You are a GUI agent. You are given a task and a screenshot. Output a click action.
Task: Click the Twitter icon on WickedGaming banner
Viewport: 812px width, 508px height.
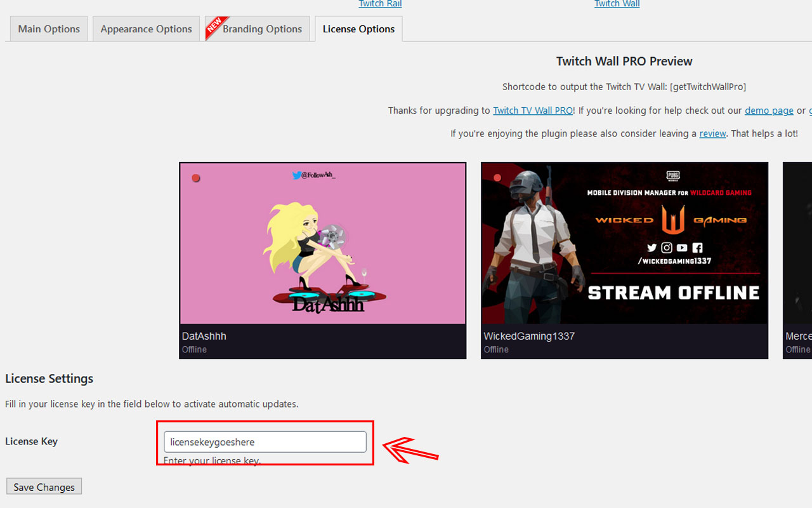pyautogui.click(x=652, y=248)
